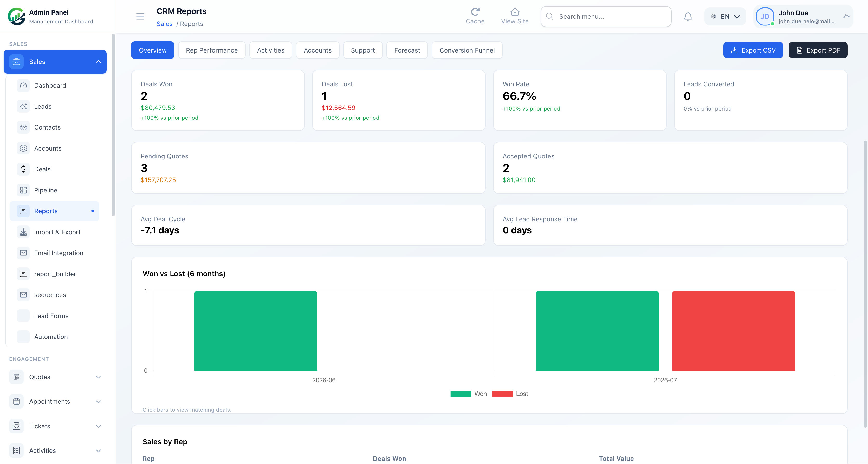Click the Accounts layers icon

click(x=23, y=148)
